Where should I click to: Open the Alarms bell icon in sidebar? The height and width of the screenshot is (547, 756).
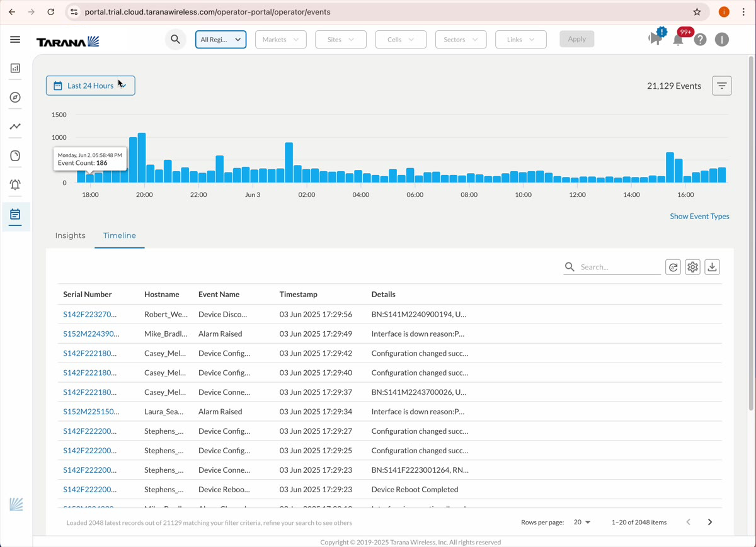click(15, 184)
